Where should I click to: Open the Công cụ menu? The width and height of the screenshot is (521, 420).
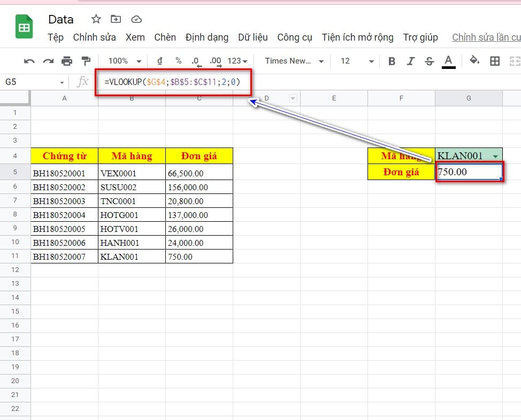(295, 37)
